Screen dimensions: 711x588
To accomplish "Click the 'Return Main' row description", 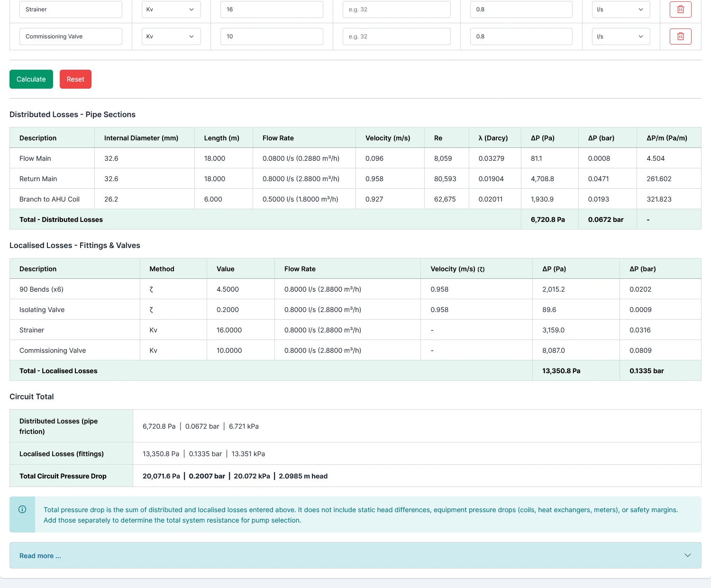I will click(x=38, y=179).
